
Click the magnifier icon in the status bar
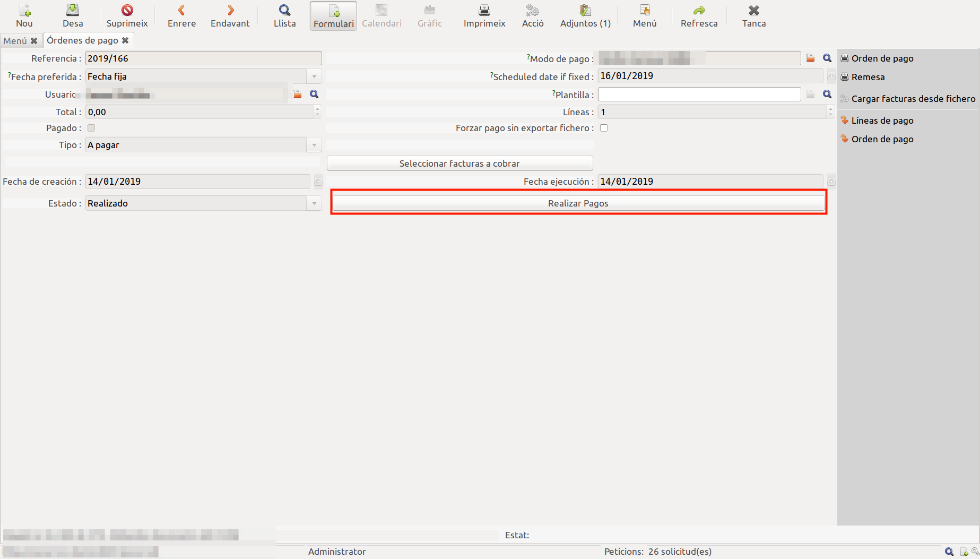[x=949, y=552]
